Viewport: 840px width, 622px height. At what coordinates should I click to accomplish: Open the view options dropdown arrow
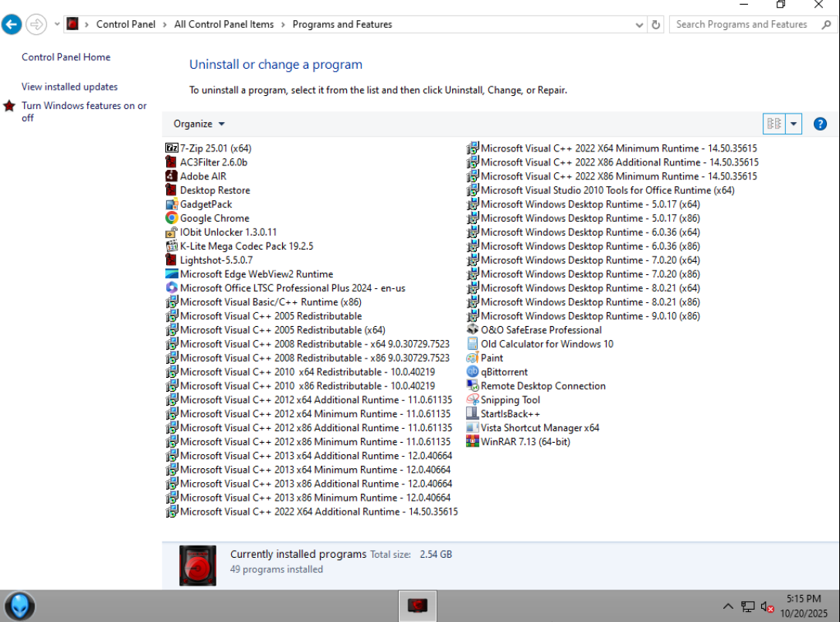click(794, 124)
